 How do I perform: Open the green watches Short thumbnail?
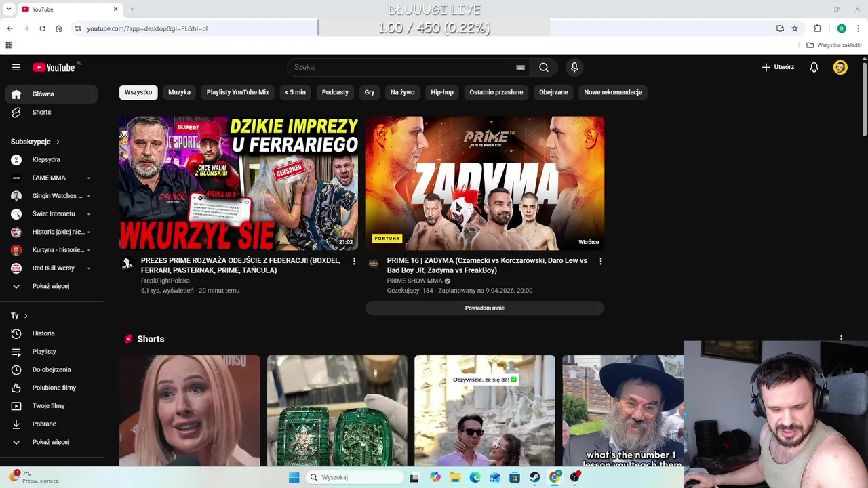337,411
